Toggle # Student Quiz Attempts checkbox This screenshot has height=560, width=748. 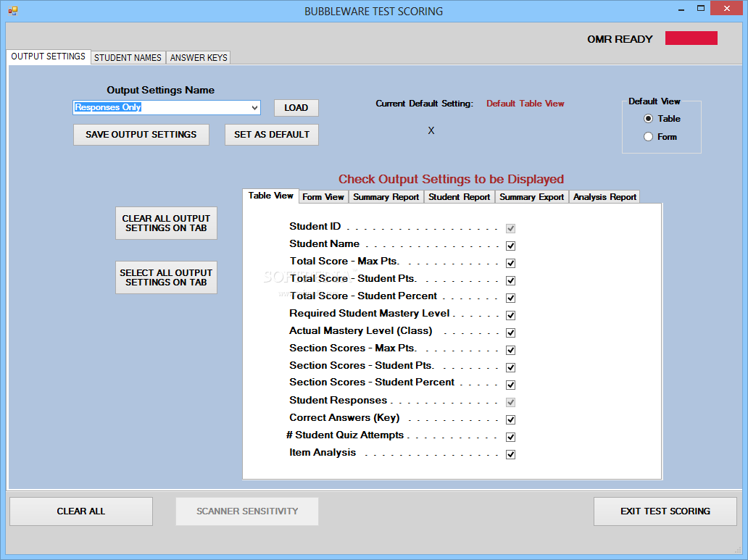click(510, 437)
